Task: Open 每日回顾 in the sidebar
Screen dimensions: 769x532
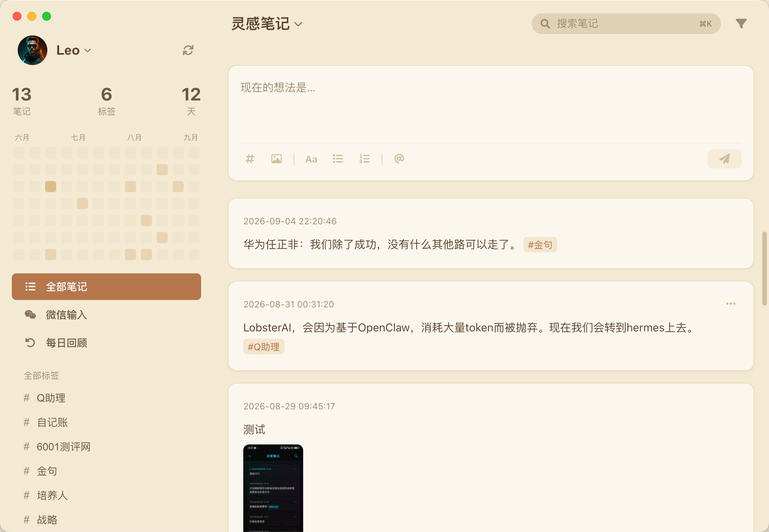Action: pyautogui.click(x=106, y=343)
